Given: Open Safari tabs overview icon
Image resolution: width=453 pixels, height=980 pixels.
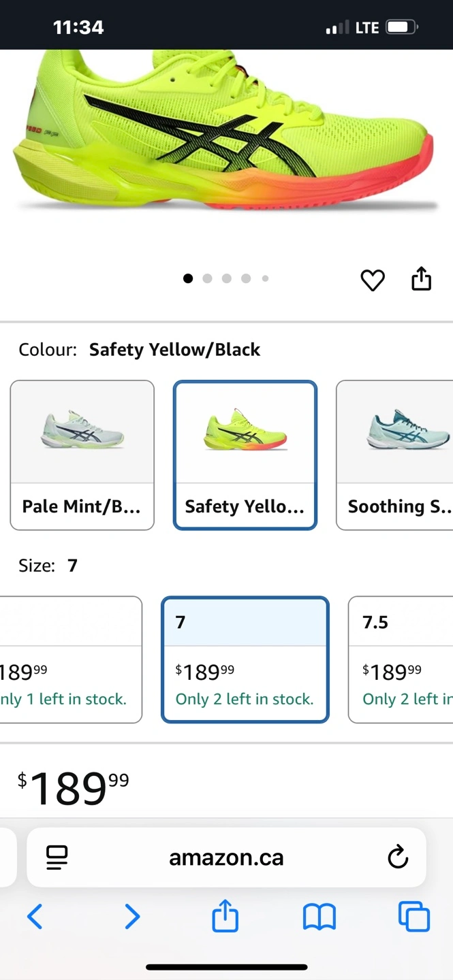Looking at the screenshot, I should (413, 917).
